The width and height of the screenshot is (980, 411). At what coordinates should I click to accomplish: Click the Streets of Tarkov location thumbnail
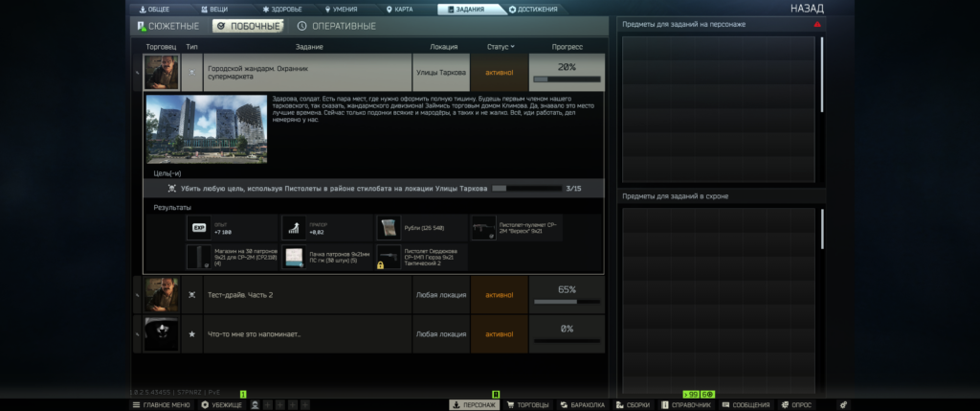point(206,129)
